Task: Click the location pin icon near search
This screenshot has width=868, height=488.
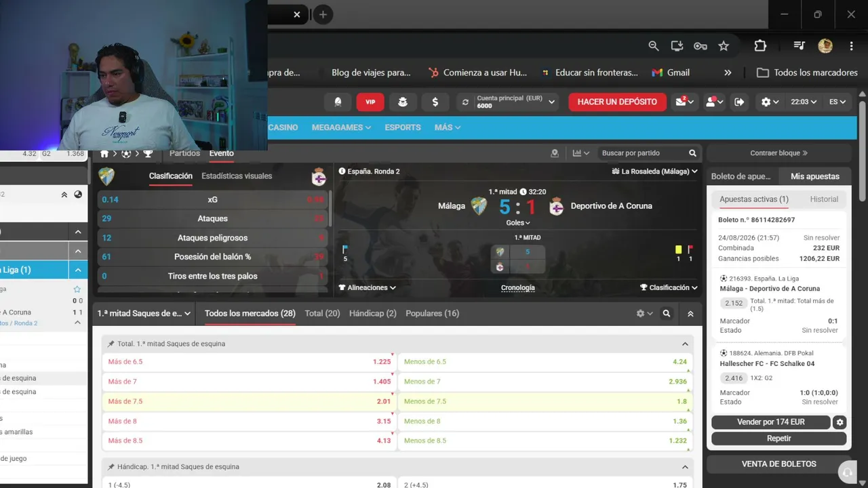Action: coord(555,153)
